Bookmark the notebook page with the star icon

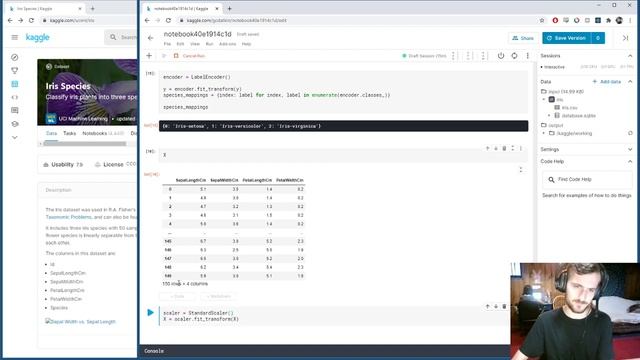tap(542, 20)
